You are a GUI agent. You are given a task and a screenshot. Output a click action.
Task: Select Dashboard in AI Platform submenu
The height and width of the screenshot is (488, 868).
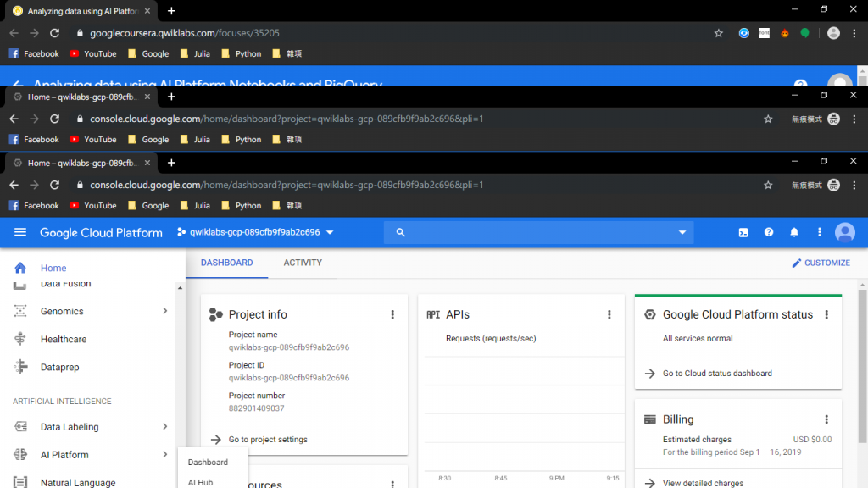pos(208,462)
